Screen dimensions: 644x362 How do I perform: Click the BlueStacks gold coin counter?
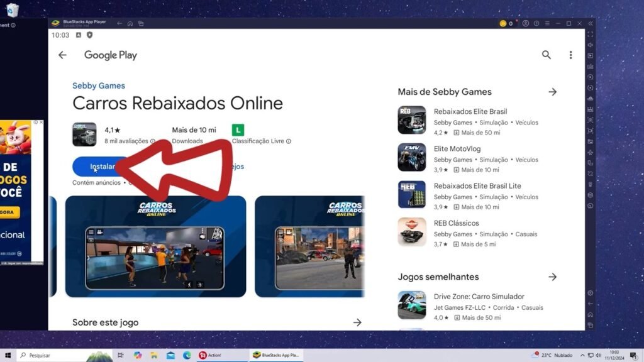506,23
